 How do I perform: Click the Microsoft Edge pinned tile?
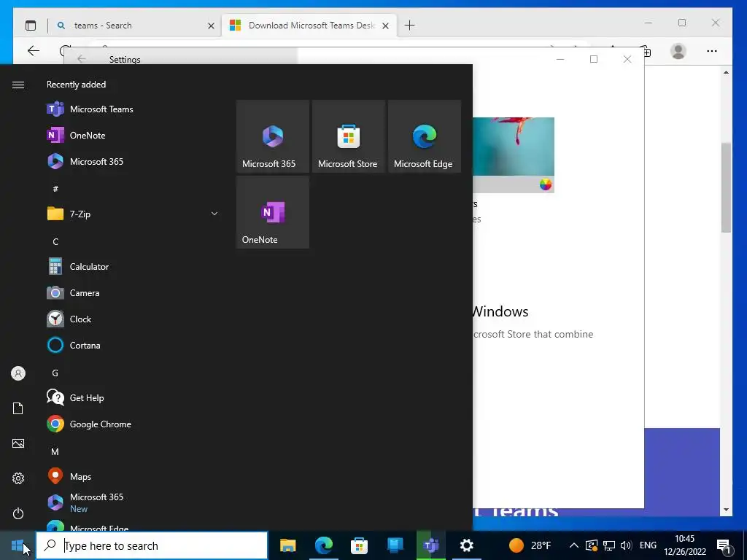click(x=425, y=136)
